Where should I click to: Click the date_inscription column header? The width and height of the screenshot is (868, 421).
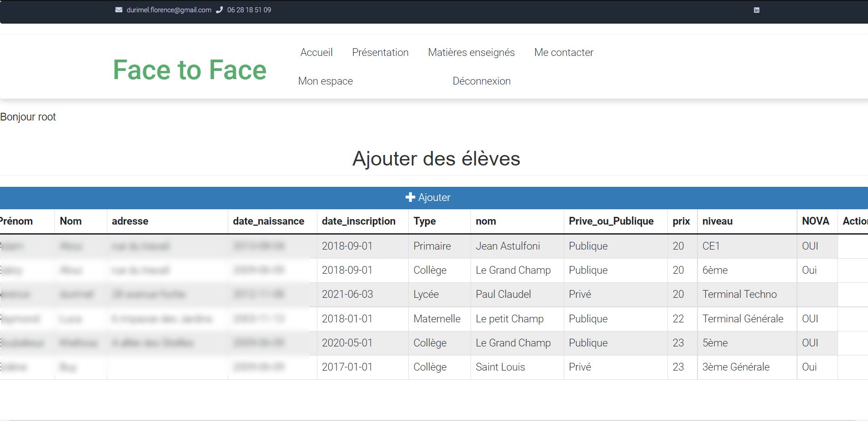click(358, 221)
